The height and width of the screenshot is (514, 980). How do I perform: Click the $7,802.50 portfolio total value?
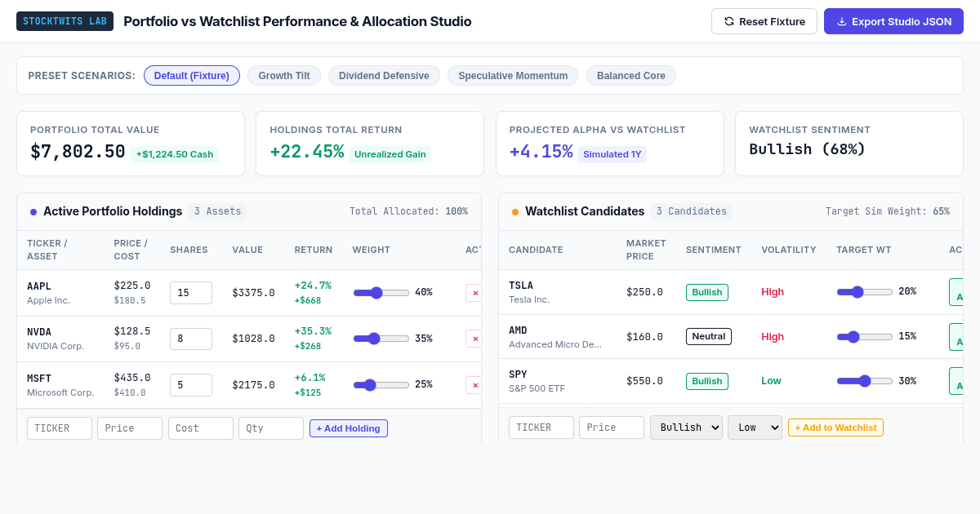click(x=78, y=152)
